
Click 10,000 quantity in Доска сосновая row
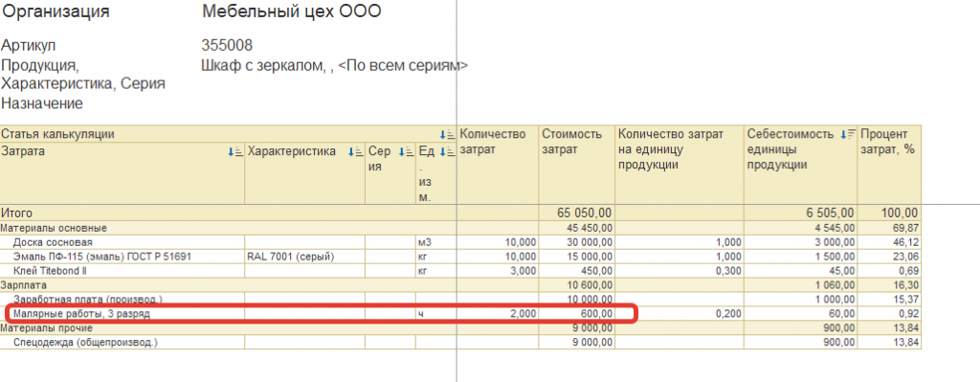[x=498, y=242]
